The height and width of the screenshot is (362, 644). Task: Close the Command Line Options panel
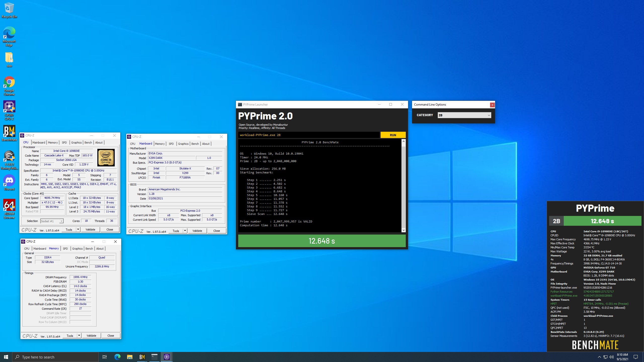tap(492, 105)
